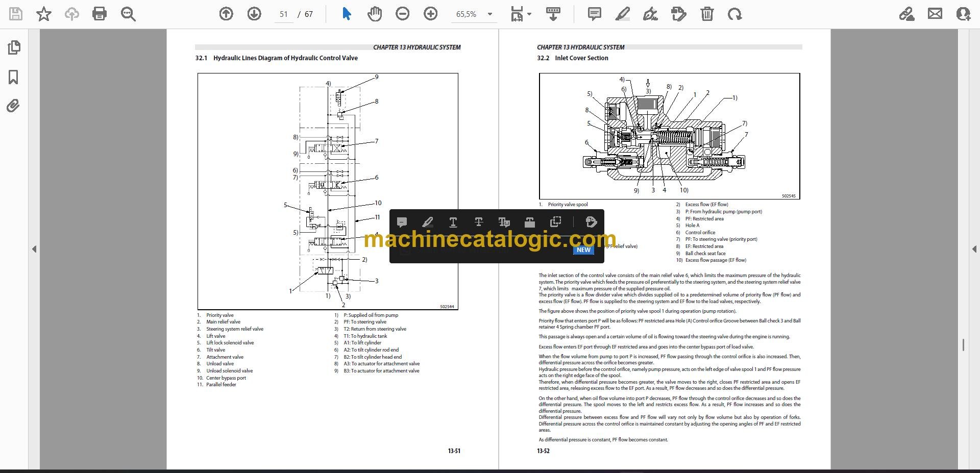Screen dimensions: 980x473
Task: Click the edit document icon in top toolbar
Action: (x=679, y=14)
